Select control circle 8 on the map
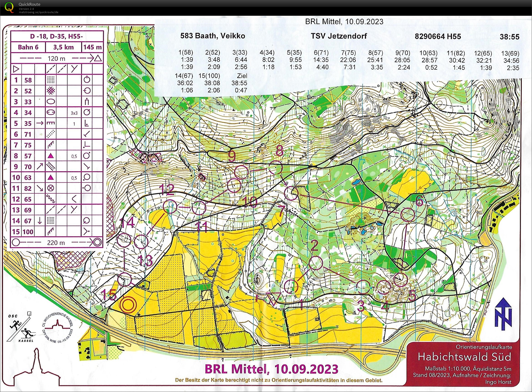The image size is (532, 392). (276, 168)
